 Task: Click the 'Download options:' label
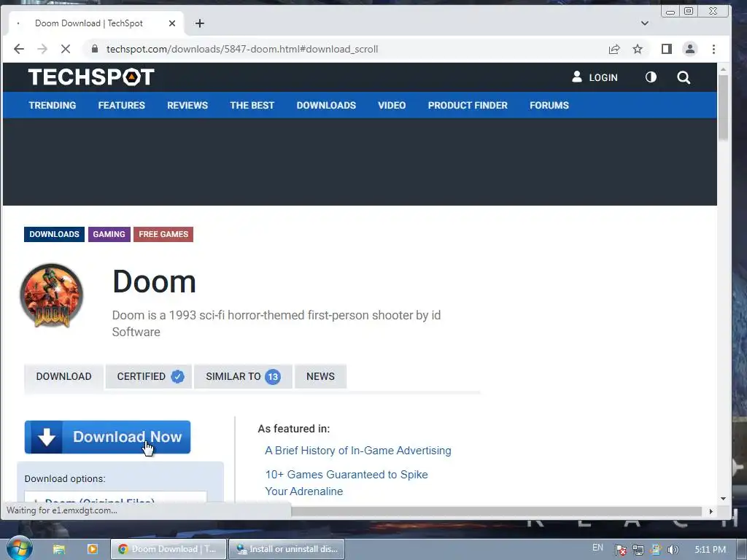(65, 478)
